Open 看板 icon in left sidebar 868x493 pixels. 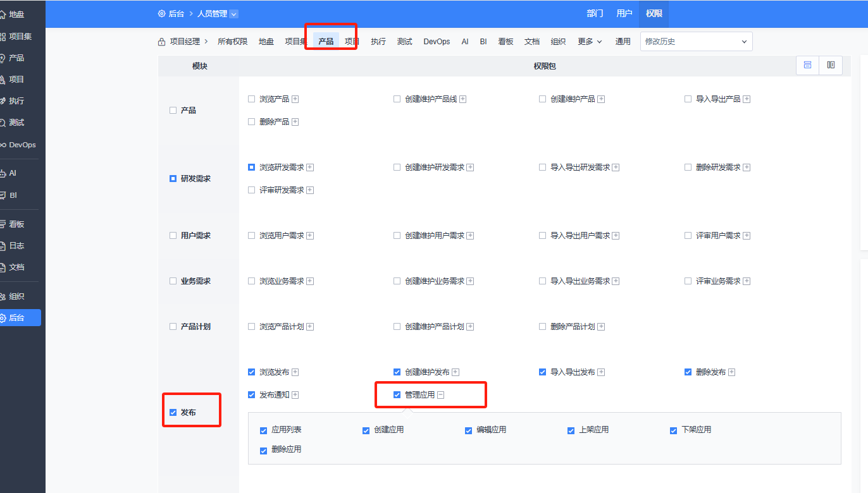click(3, 224)
